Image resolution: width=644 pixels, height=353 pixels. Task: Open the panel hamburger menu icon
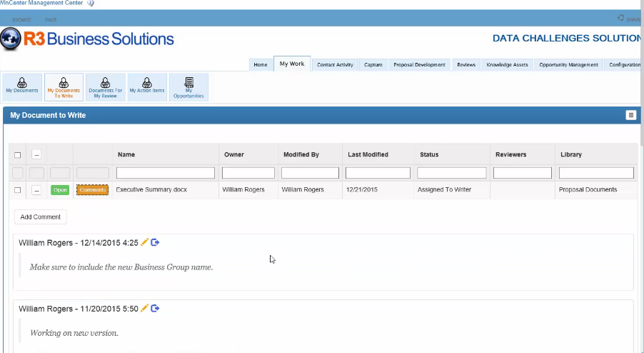[x=631, y=115]
